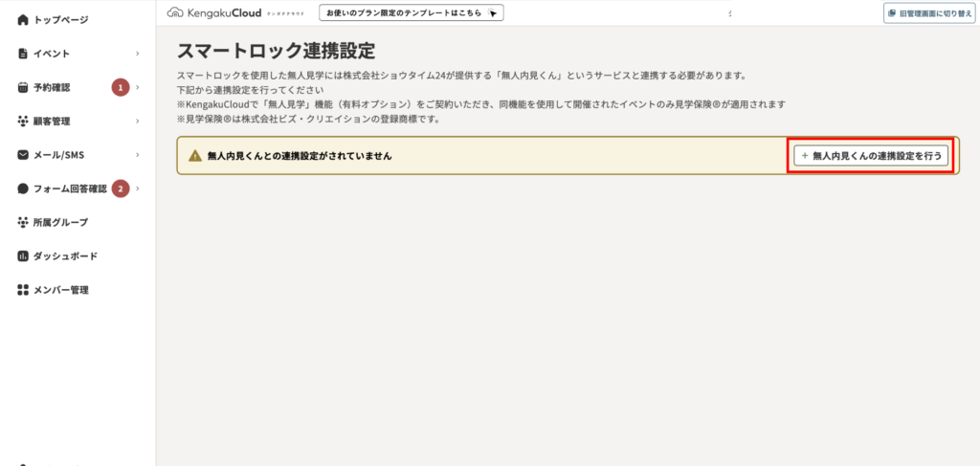This screenshot has width=980, height=466.
Task: Click the calendar icon beside 予約確認
Action: point(23,87)
